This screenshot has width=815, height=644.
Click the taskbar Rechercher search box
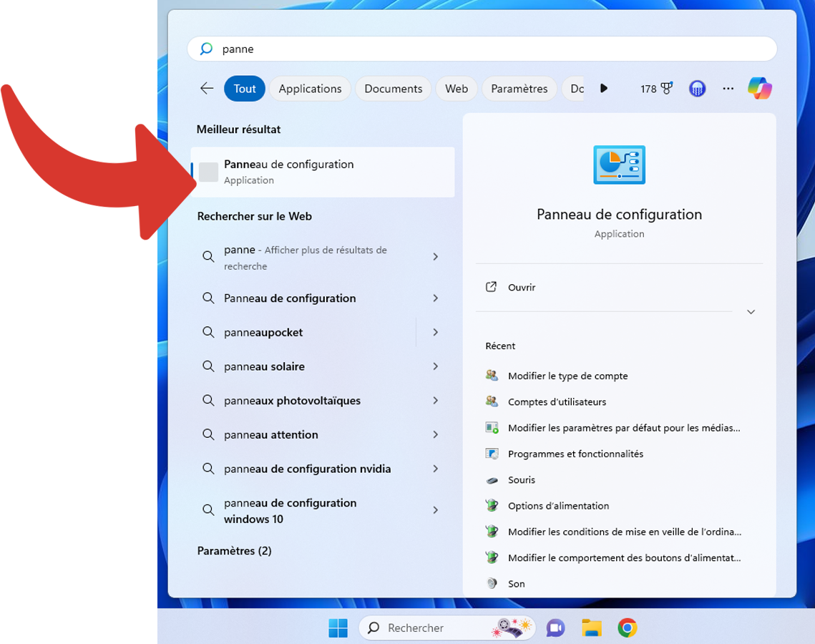pyautogui.click(x=447, y=628)
